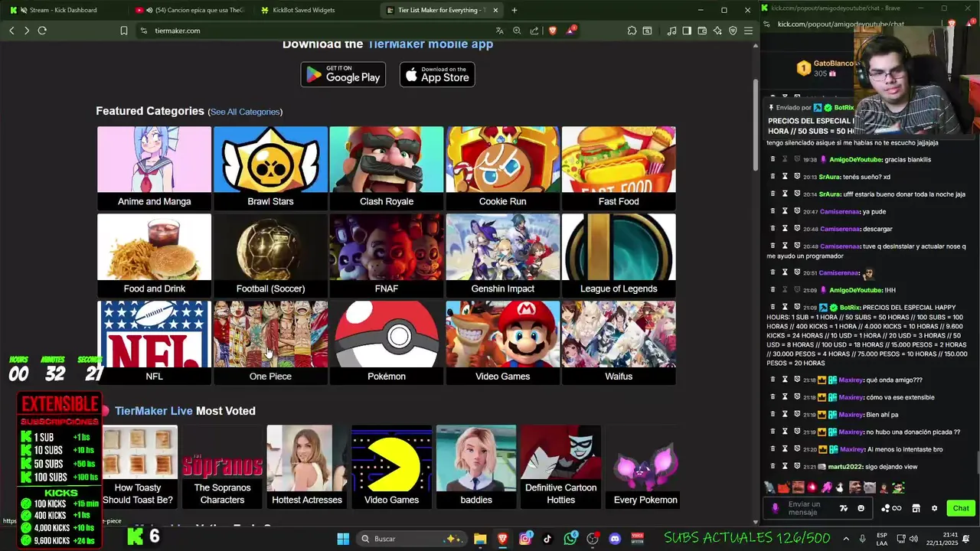Click the browser forward arrow
Image resolution: width=980 pixels, height=551 pixels.
pyautogui.click(x=27, y=31)
